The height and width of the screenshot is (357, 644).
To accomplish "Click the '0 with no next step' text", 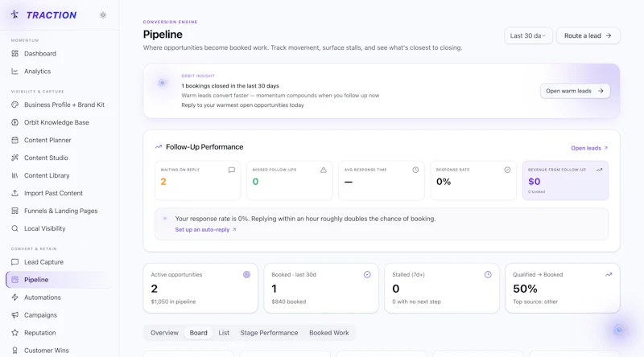I will click(x=416, y=302).
